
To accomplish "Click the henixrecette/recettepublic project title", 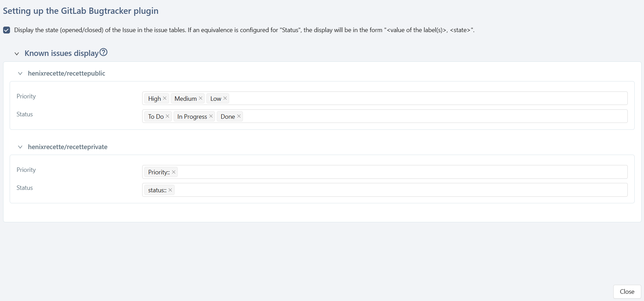I will [x=66, y=74].
